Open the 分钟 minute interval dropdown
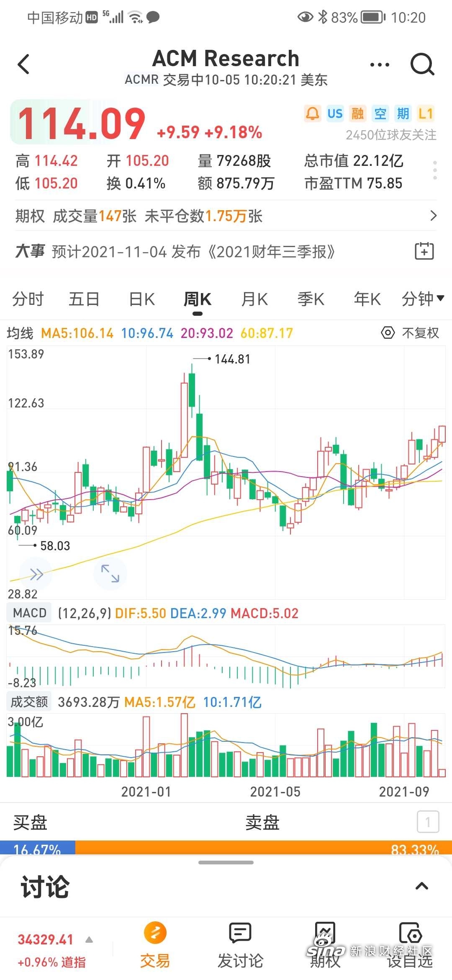The height and width of the screenshot is (980, 452). (423, 299)
